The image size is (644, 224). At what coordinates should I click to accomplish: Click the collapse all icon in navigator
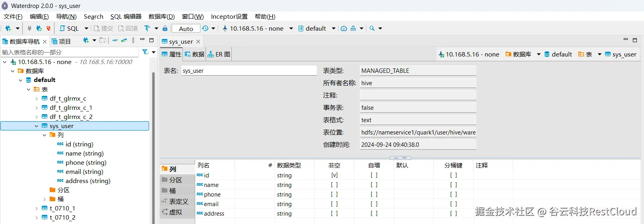(115, 40)
